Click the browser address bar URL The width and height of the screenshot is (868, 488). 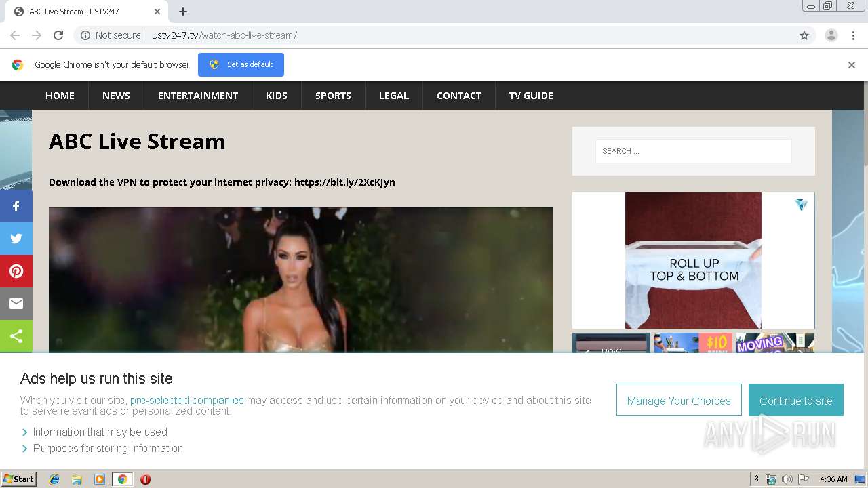224,35
